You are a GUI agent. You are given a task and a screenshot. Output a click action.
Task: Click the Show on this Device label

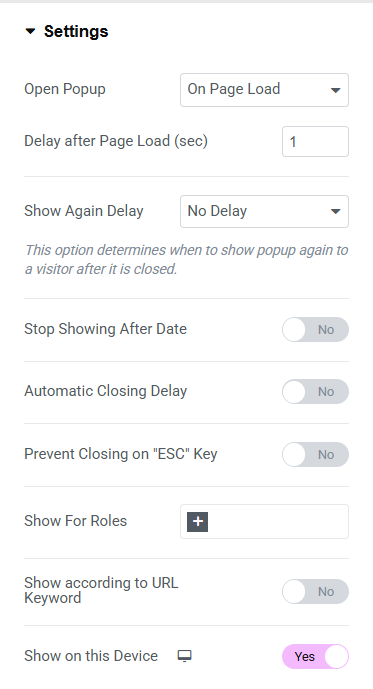(91, 656)
